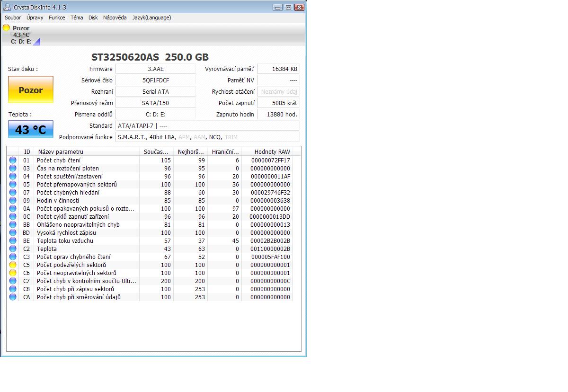Click status icon for Teplota toku vzduchu
568x392 pixels.
point(13,241)
